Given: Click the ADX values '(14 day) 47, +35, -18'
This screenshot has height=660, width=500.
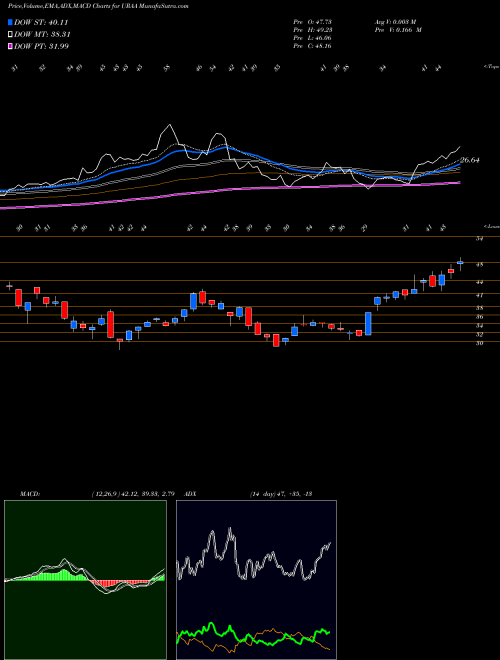Looking at the screenshot, I should [x=280, y=494].
